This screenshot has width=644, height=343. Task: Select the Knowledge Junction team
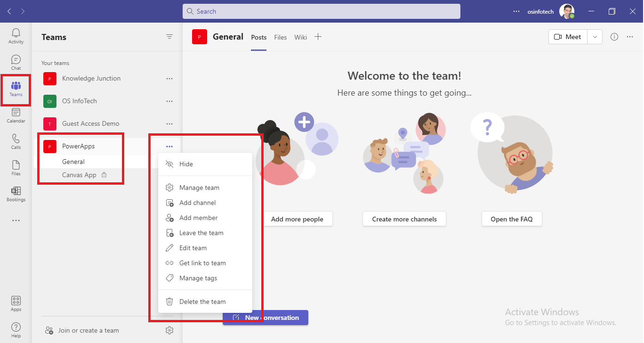pos(91,79)
